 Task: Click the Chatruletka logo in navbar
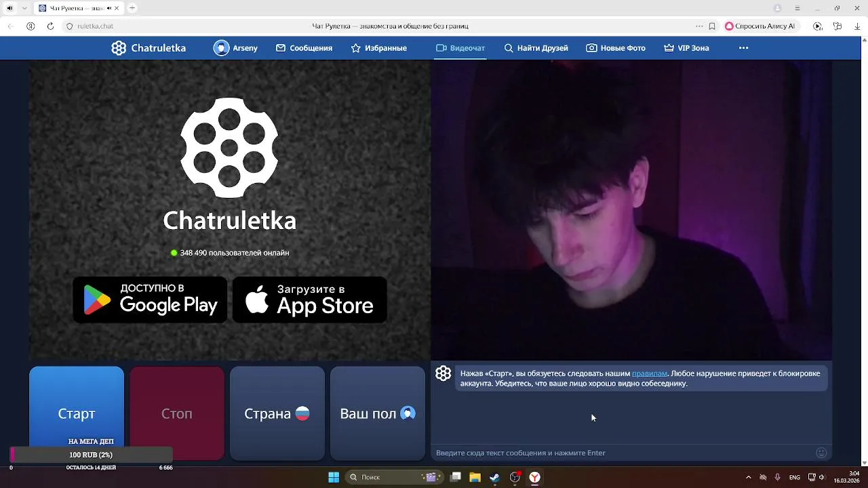coord(149,48)
